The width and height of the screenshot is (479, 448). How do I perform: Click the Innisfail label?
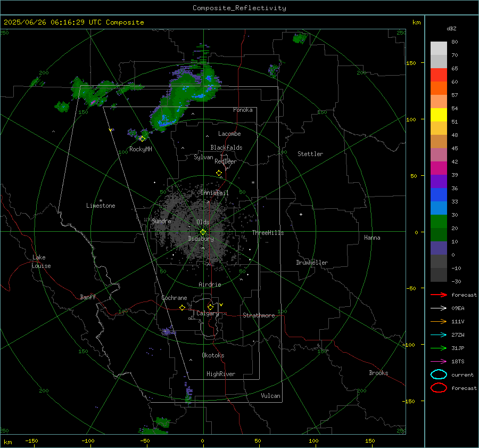[214, 193]
